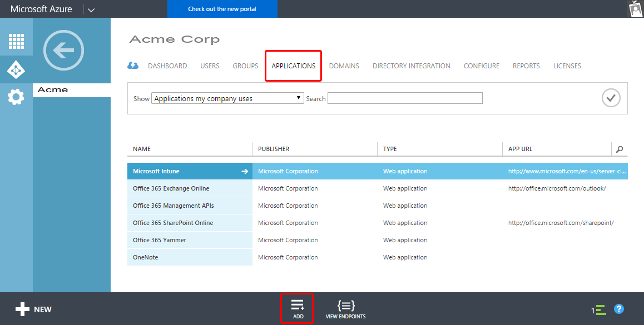
Task: Open the REPORTS tab
Action: click(x=526, y=66)
